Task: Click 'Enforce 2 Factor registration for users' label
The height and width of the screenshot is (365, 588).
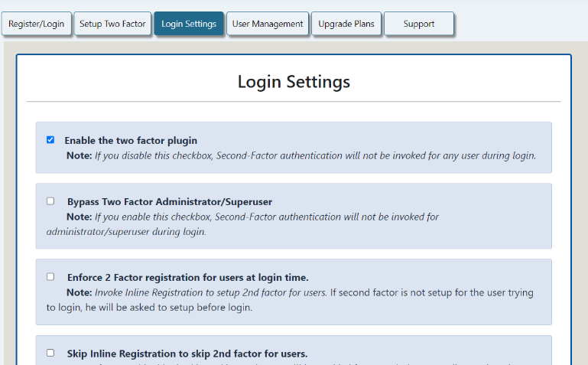Action: [188, 278]
